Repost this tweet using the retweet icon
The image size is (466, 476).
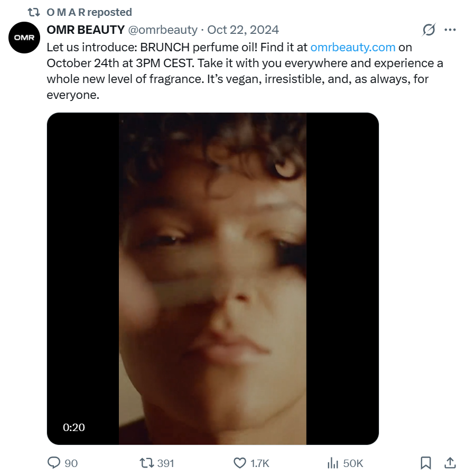pyautogui.click(x=145, y=463)
